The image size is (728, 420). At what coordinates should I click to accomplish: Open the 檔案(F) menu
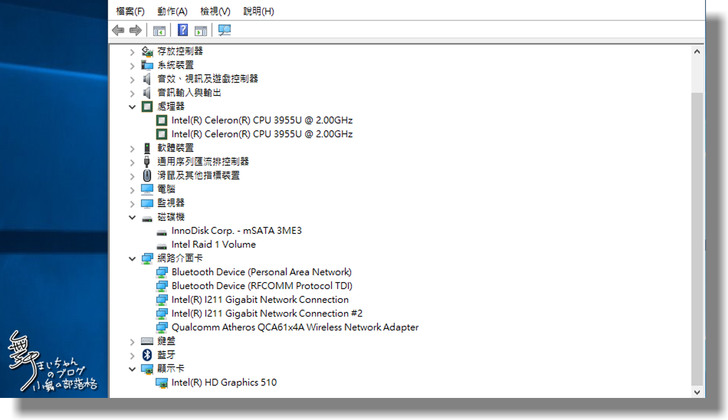(130, 11)
